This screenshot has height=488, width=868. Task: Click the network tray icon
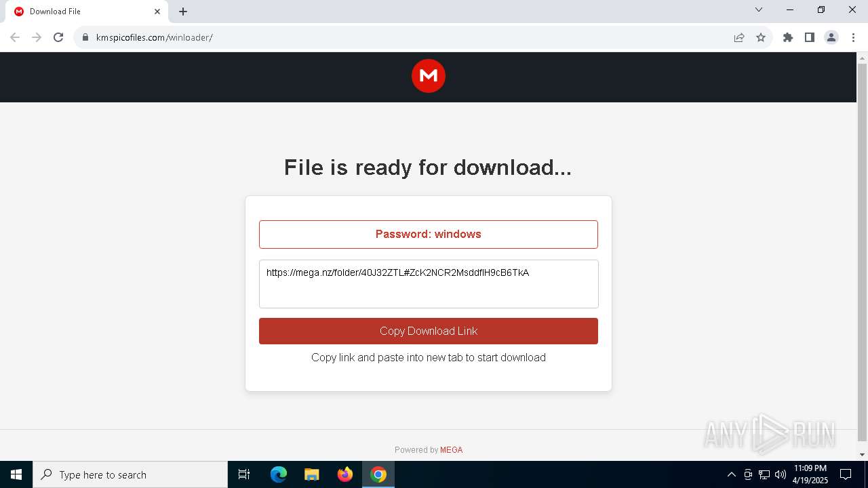point(764,474)
